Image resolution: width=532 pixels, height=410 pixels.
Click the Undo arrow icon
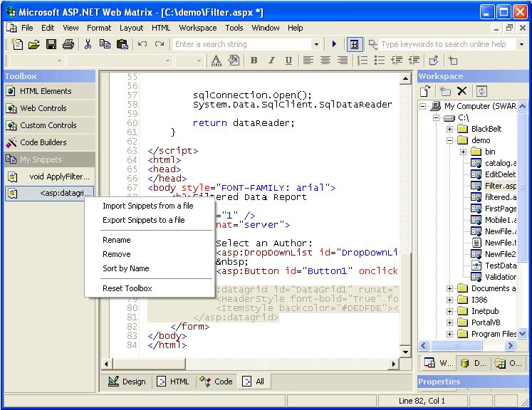click(142, 44)
